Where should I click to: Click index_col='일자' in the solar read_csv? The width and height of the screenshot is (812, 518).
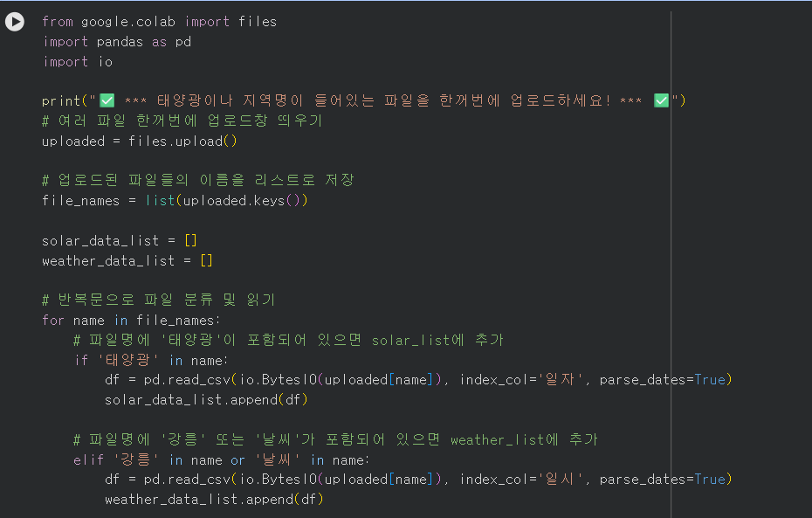[x=520, y=380]
